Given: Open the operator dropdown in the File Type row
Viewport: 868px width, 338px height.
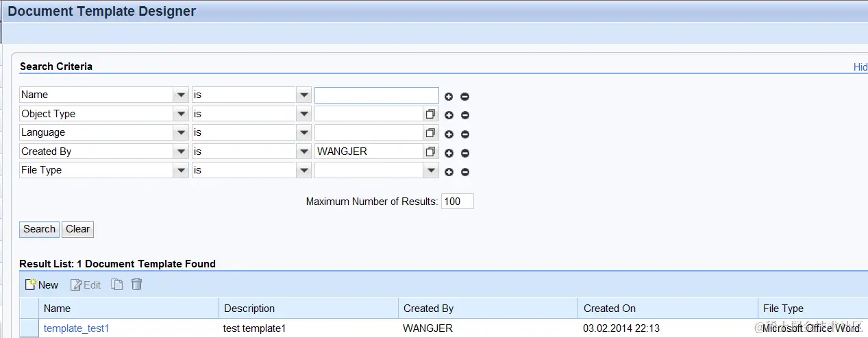Looking at the screenshot, I should pos(303,170).
